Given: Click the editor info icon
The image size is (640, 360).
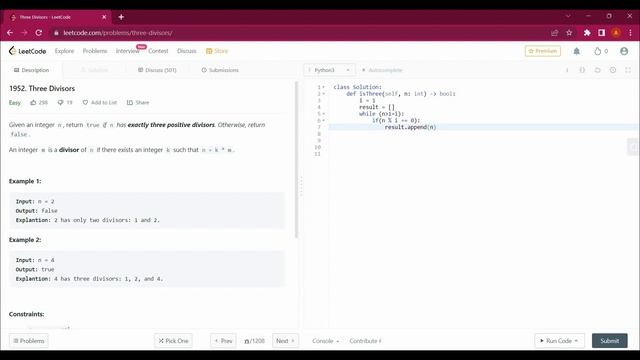Looking at the screenshot, I should point(567,70).
